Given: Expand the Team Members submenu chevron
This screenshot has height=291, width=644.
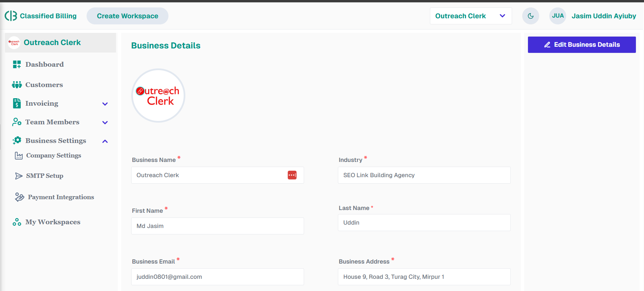Looking at the screenshot, I should pyautogui.click(x=105, y=123).
